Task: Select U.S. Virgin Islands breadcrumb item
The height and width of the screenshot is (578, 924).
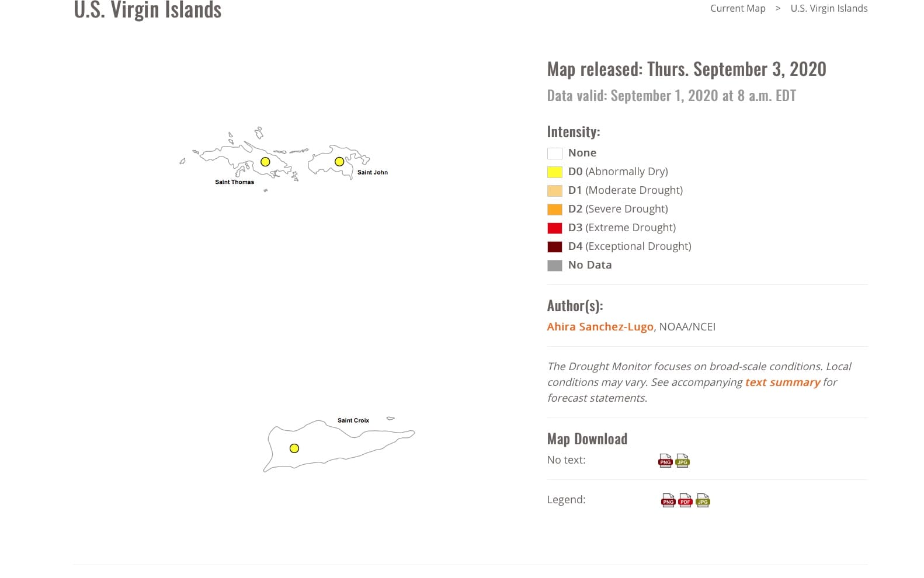Action: [829, 8]
